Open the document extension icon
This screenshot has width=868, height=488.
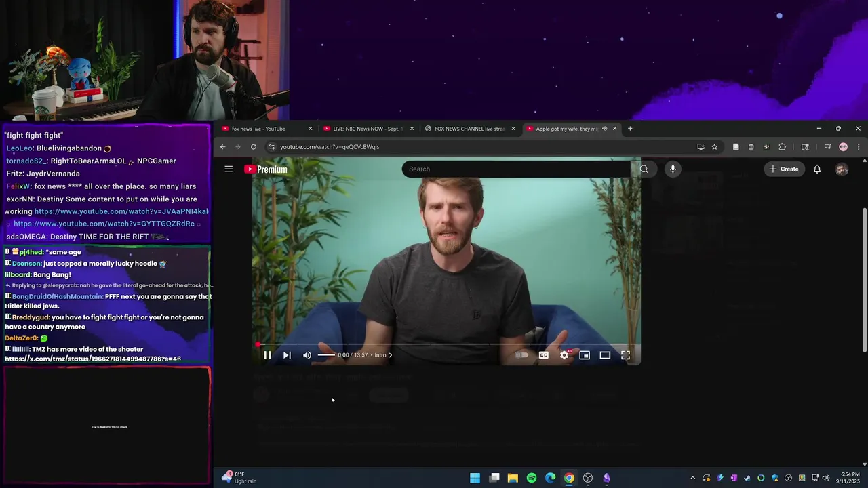tap(736, 147)
